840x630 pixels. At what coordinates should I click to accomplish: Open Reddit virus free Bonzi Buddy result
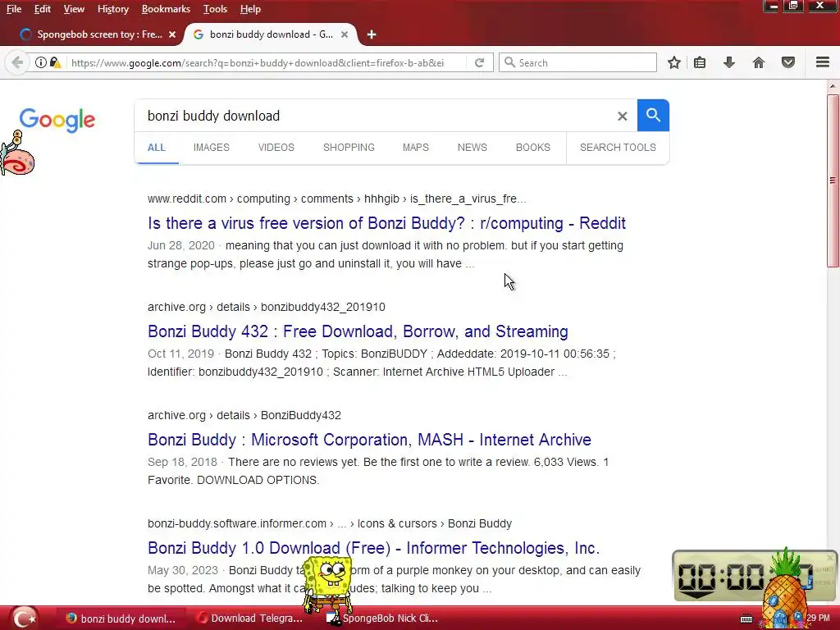point(387,223)
